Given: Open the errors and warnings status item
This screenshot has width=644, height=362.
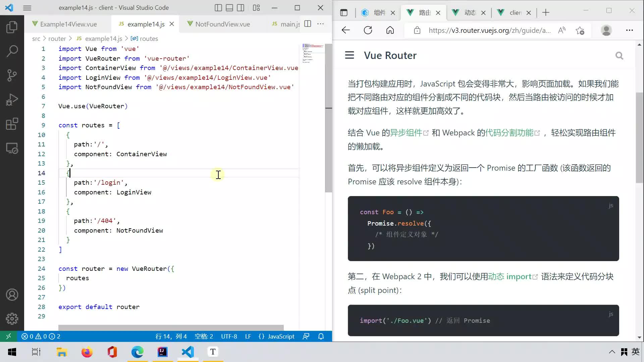Looking at the screenshot, I should [41, 336].
